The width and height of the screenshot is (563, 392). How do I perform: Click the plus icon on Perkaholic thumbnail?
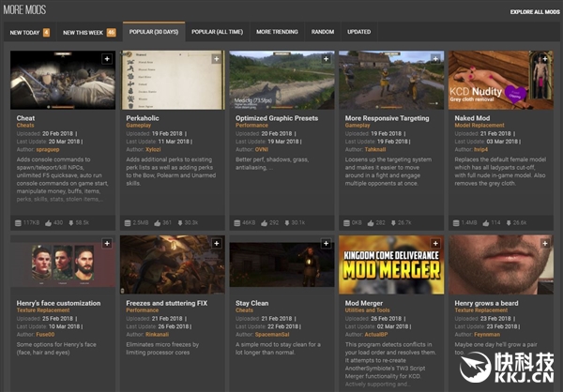pyautogui.click(x=217, y=59)
